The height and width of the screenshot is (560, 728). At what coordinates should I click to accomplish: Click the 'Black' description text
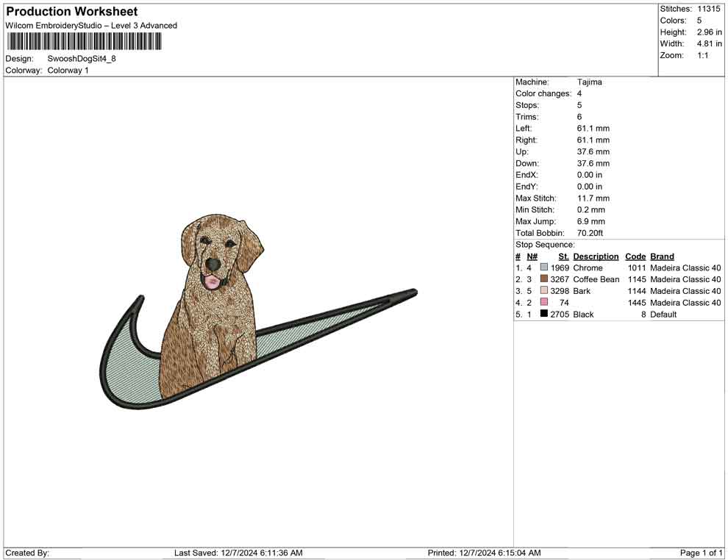click(583, 314)
